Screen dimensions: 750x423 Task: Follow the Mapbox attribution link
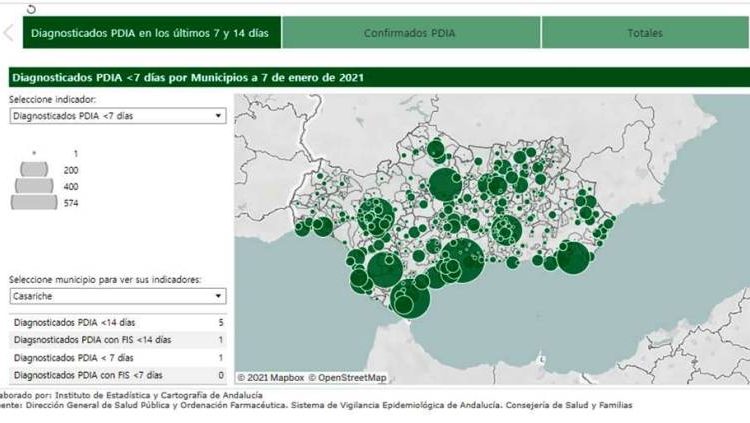[x=272, y=377]
